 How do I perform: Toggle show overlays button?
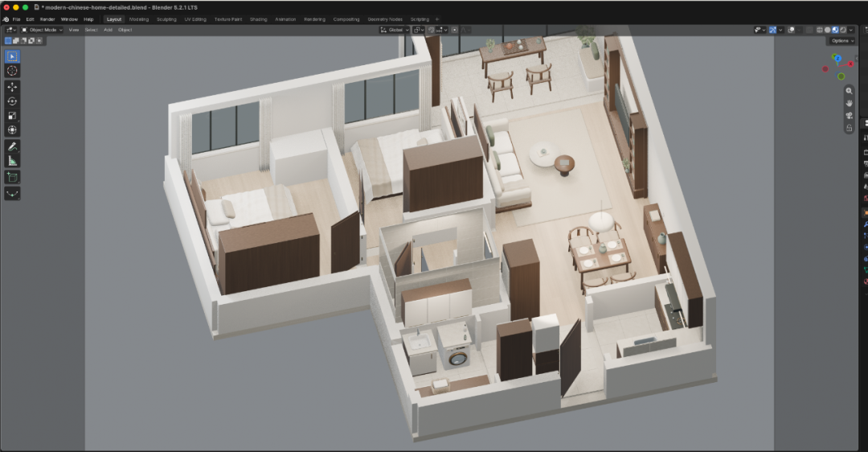coord(791,30)
